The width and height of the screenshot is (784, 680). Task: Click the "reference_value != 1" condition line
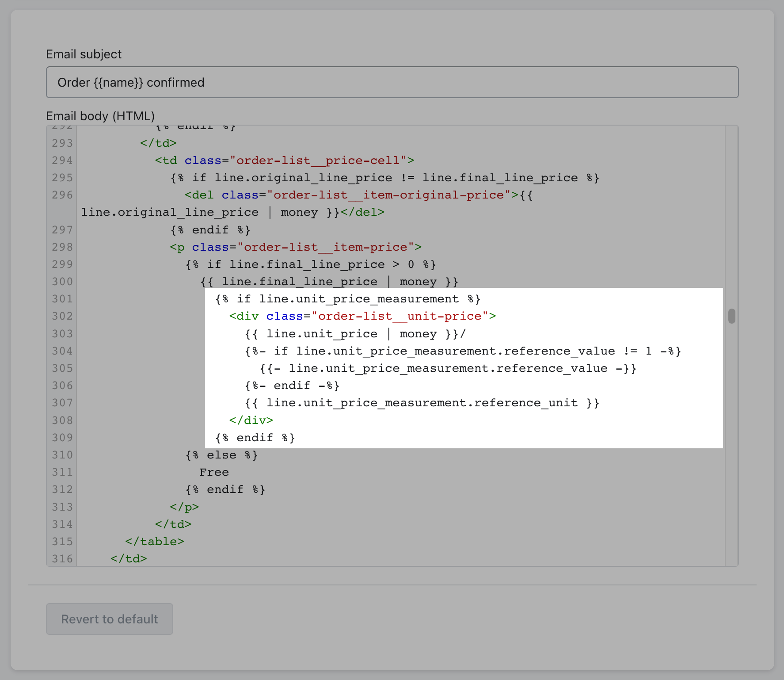[x=463, y=351]
